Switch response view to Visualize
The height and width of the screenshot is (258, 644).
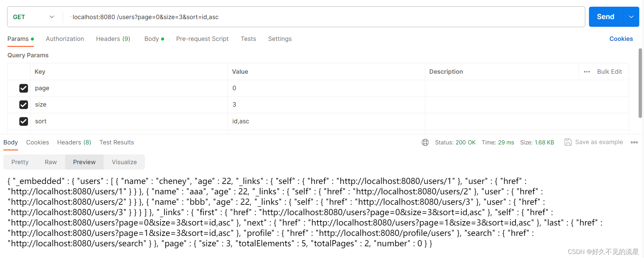(124, 162)
